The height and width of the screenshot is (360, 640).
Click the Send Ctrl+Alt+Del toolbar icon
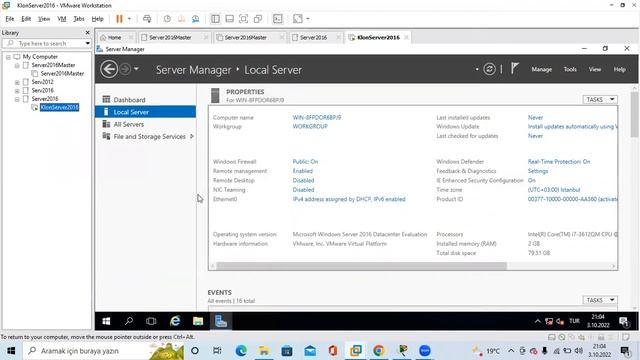click(x=147, y=19)
